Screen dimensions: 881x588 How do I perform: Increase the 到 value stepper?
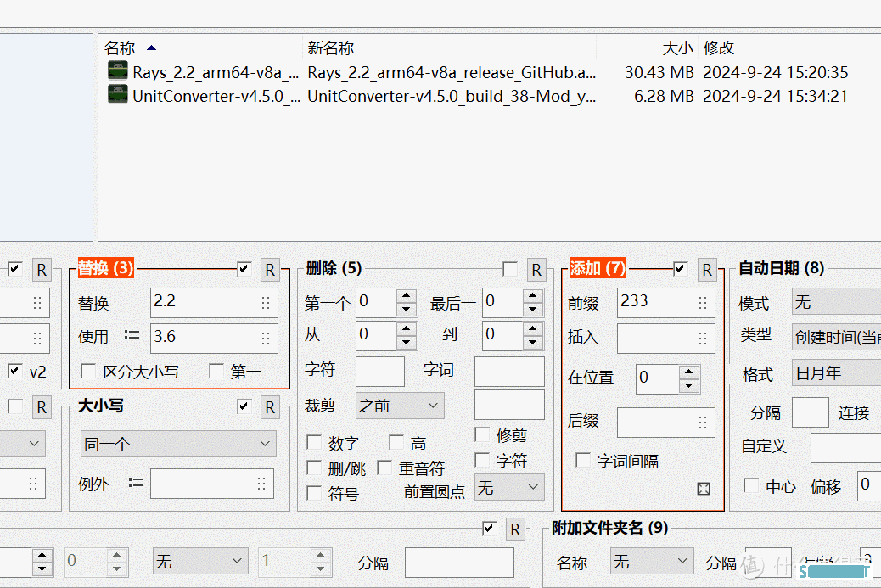533,328
